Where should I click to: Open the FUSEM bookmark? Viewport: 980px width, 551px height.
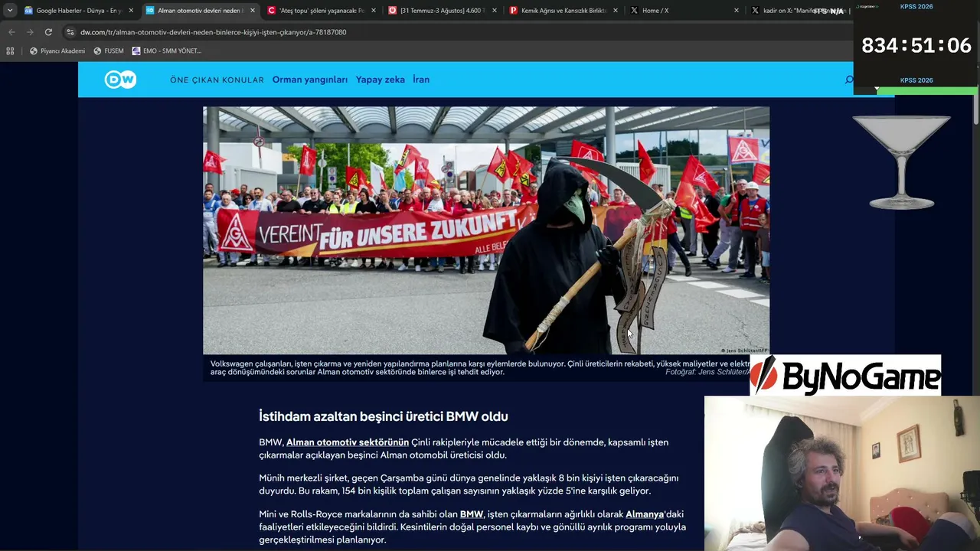click(x=108, y=51)
